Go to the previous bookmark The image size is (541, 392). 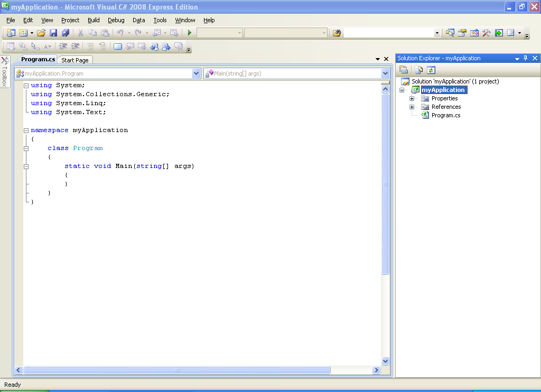point(130,46)
